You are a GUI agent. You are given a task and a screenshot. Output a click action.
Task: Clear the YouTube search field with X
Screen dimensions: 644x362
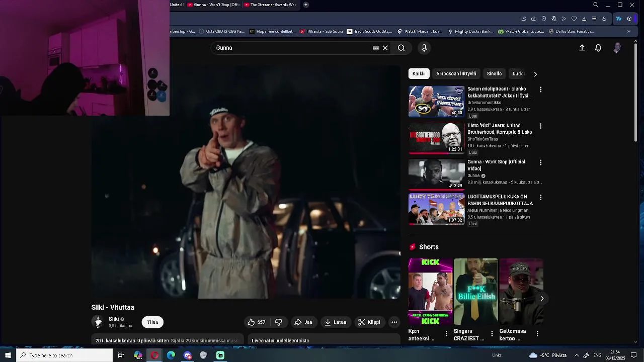385,48
